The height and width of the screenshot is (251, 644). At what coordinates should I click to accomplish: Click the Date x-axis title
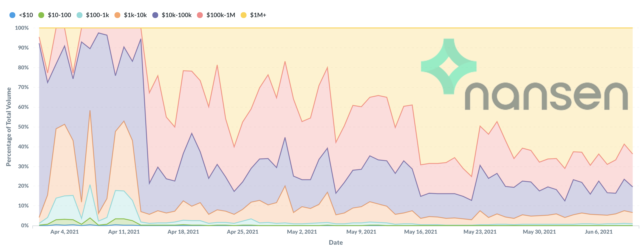(336, 242)
